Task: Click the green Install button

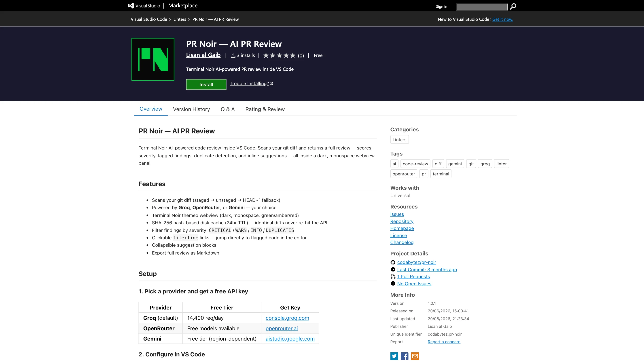Action: click(206, 84)
